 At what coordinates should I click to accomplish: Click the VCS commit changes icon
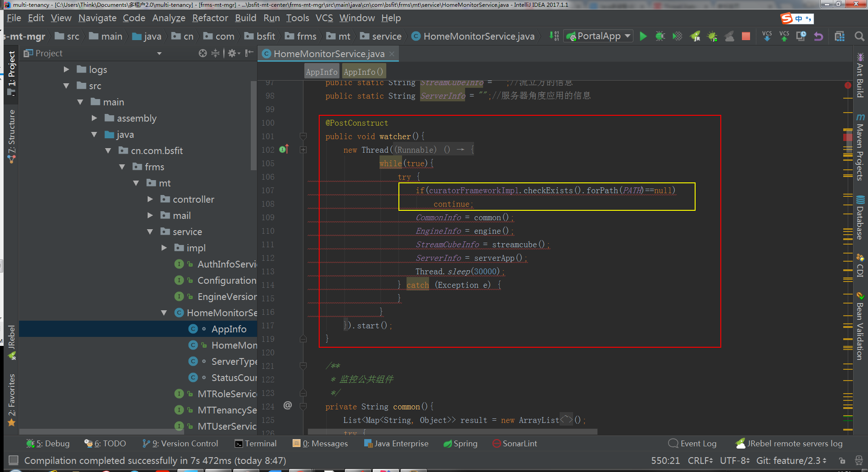[784, 36]
